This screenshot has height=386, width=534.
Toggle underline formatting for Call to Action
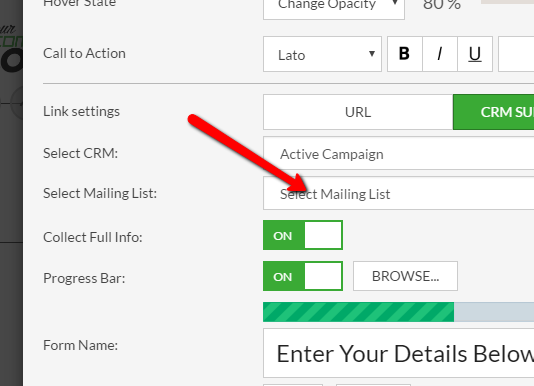click(x=475, y=54)
